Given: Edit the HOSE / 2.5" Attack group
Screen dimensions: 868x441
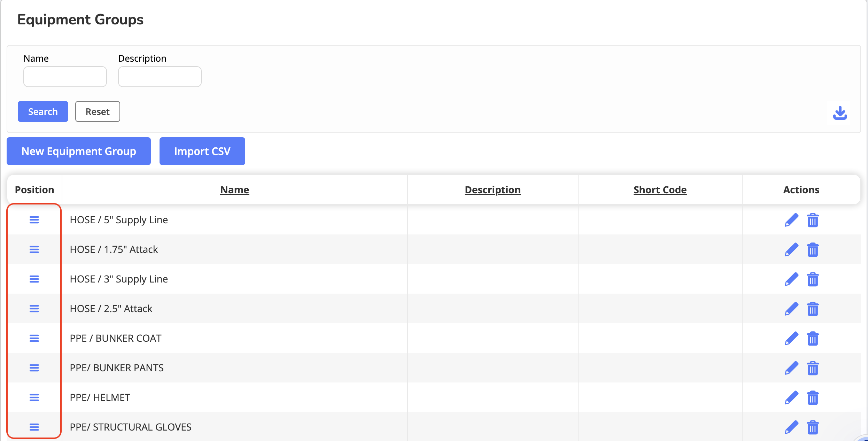Looking at the screenshot, I should coord(791,309).
